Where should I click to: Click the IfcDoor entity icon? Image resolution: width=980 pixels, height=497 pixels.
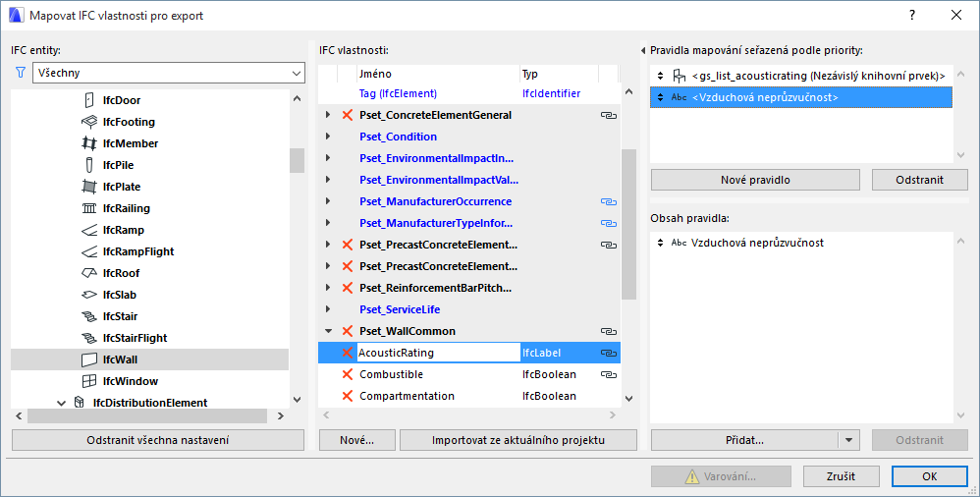[88, 100]
